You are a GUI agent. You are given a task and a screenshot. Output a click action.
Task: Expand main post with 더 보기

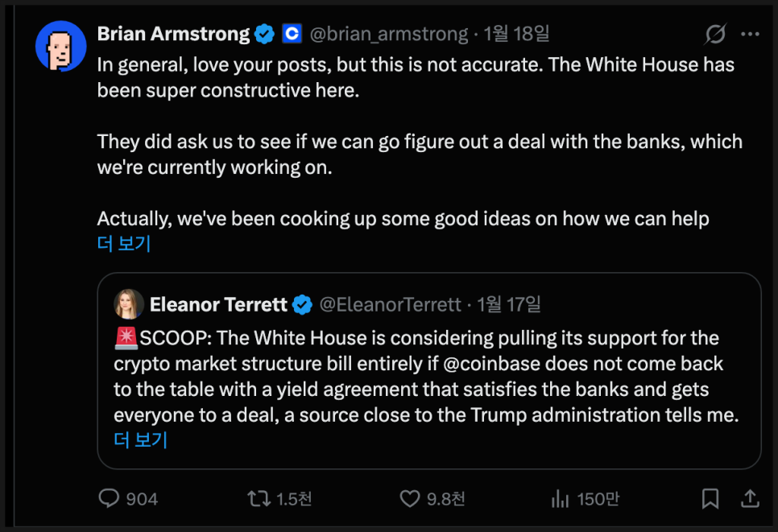(x=124, y=243)
